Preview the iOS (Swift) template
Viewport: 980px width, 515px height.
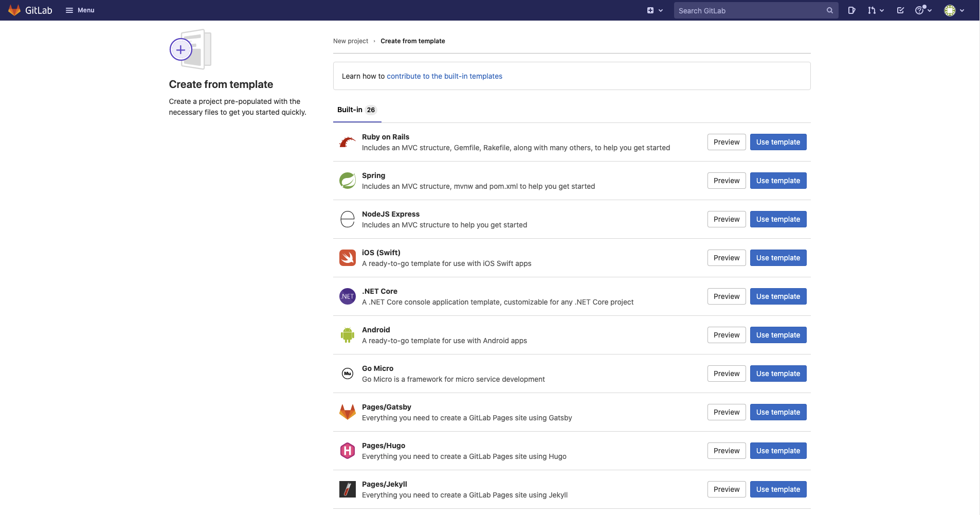tap(727, 258)
